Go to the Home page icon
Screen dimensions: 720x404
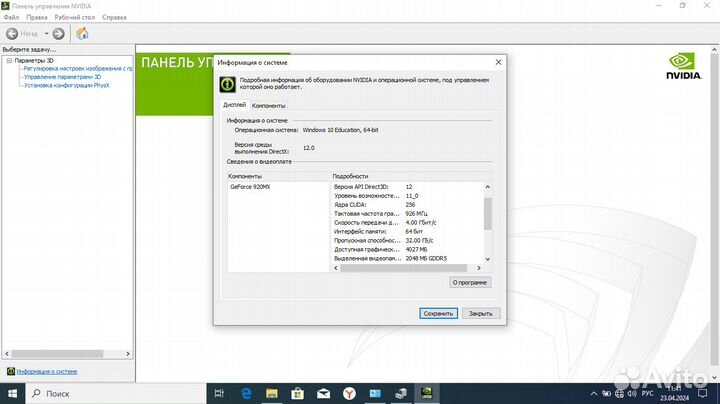82,33
